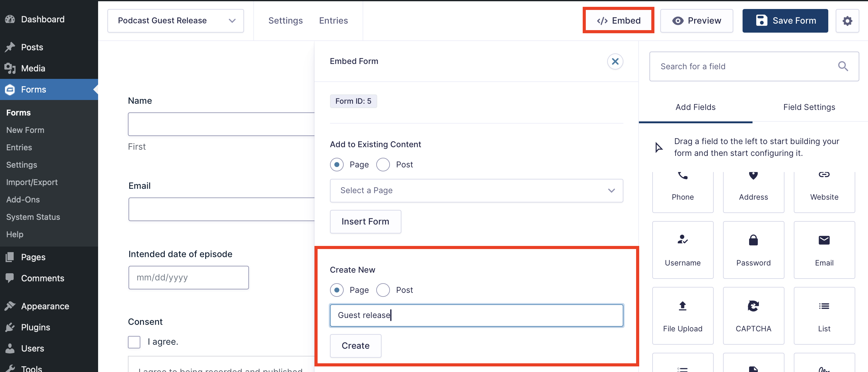This screenshot has height=372, width=868.
Task: Open Help in Forms submenu
Action: coord(15,234)
